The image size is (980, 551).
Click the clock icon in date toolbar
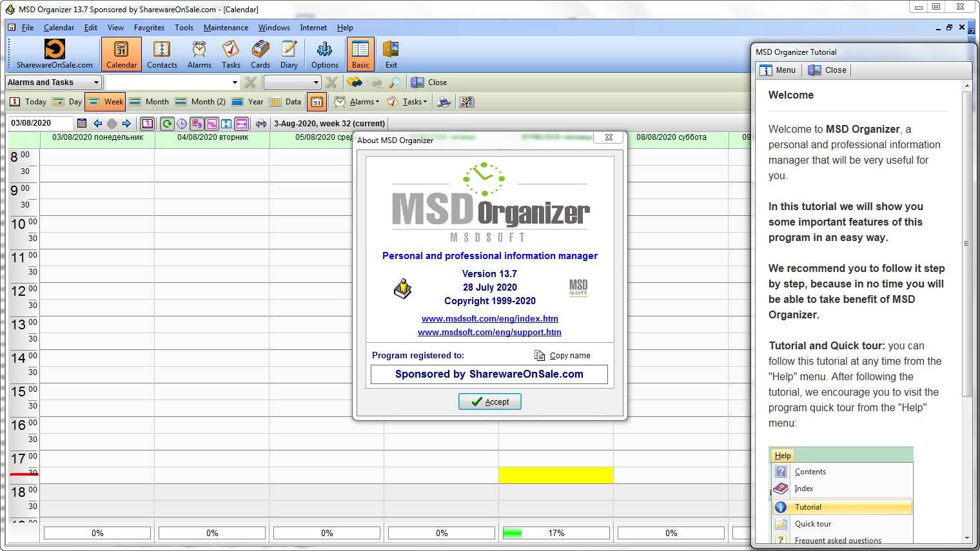click(182, 123)
